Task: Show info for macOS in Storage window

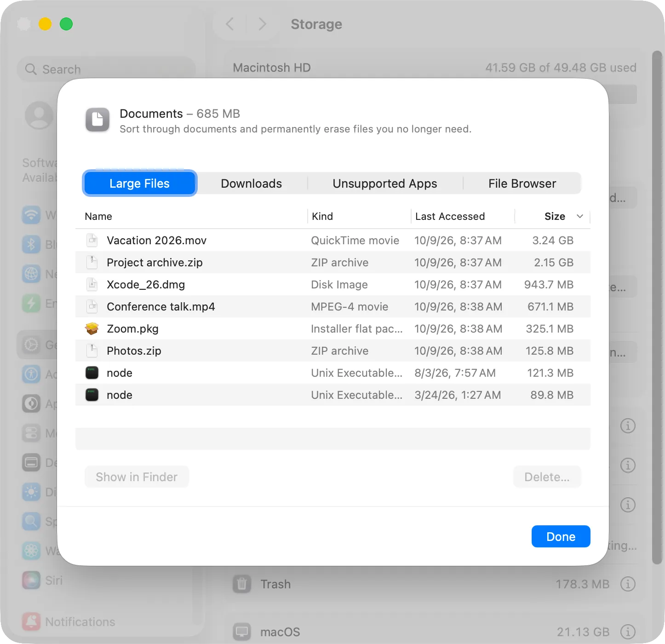Action: point(628,632)
